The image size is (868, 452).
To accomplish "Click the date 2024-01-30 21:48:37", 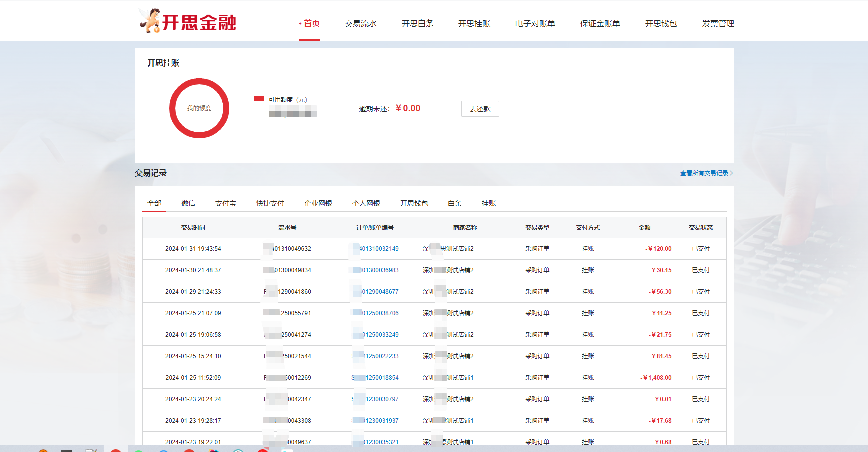I will (193, 270).
